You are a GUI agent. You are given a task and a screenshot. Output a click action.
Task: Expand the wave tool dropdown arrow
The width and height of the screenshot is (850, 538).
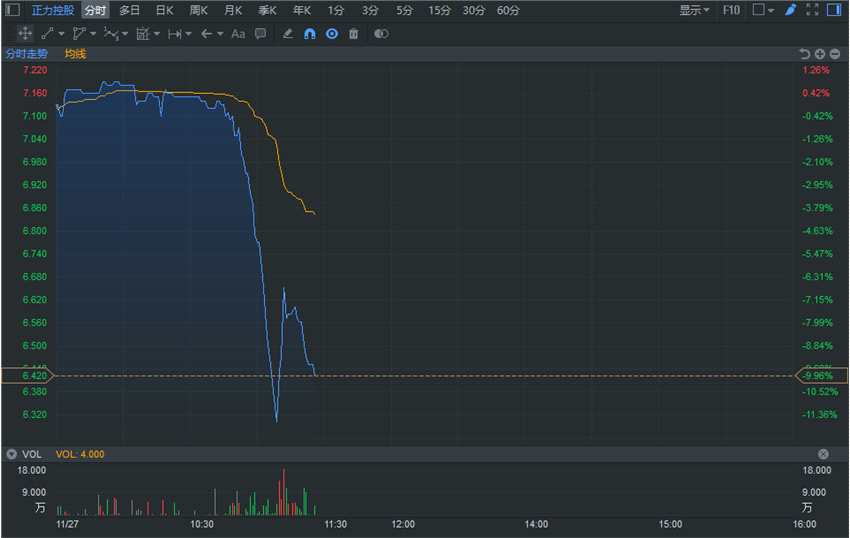pos(125,34)
